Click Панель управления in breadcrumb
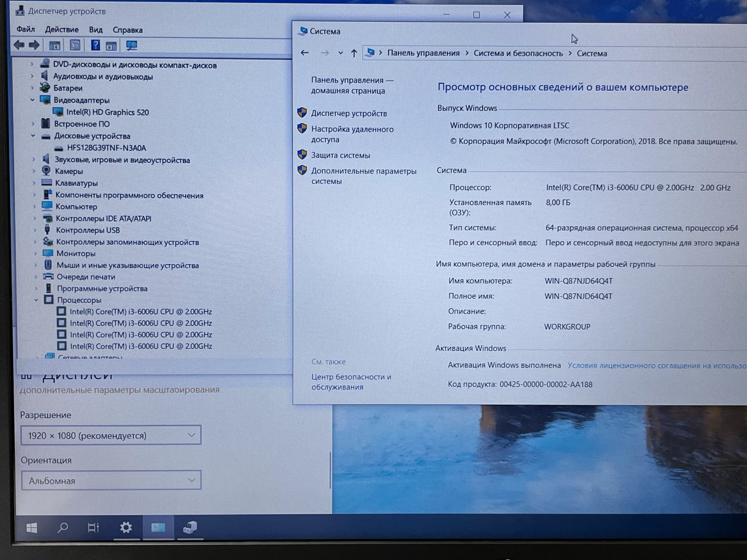 pyautogui.click(x=424, y=53)
